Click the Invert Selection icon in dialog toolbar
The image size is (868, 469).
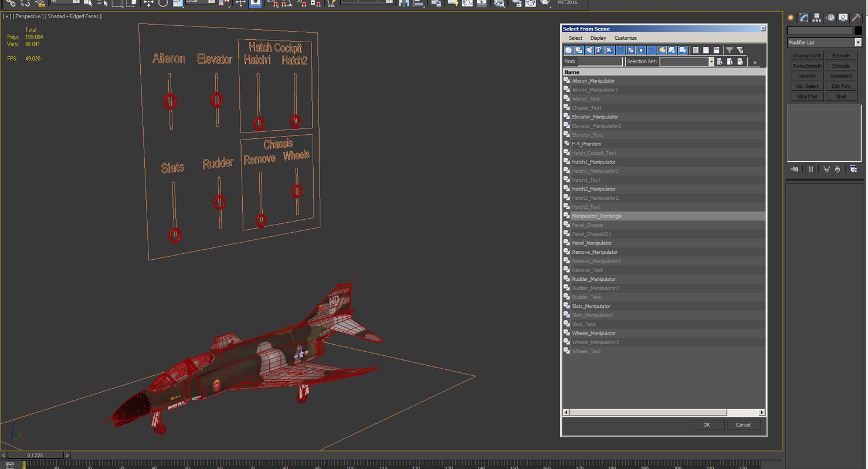click(717, 50)
